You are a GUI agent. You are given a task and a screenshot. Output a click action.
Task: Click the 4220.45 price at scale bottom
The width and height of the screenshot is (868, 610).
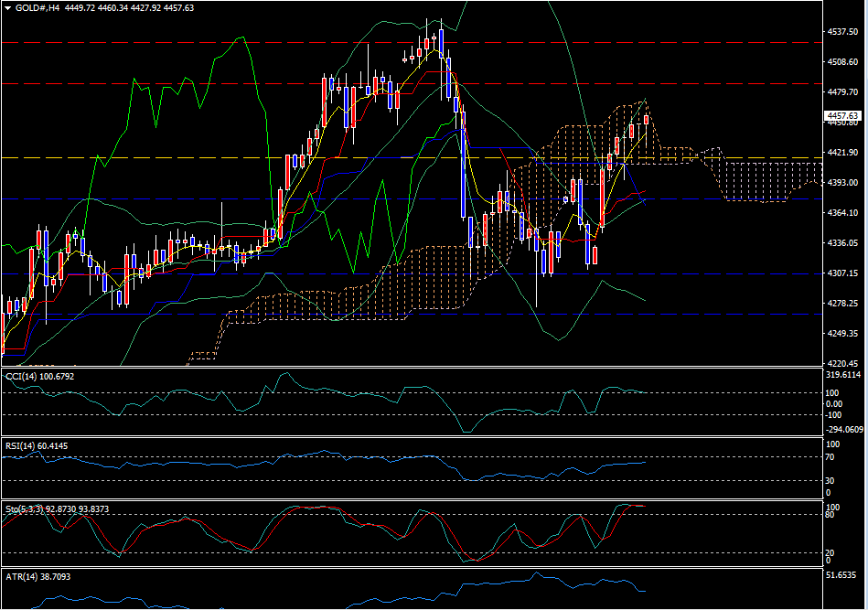841,363
